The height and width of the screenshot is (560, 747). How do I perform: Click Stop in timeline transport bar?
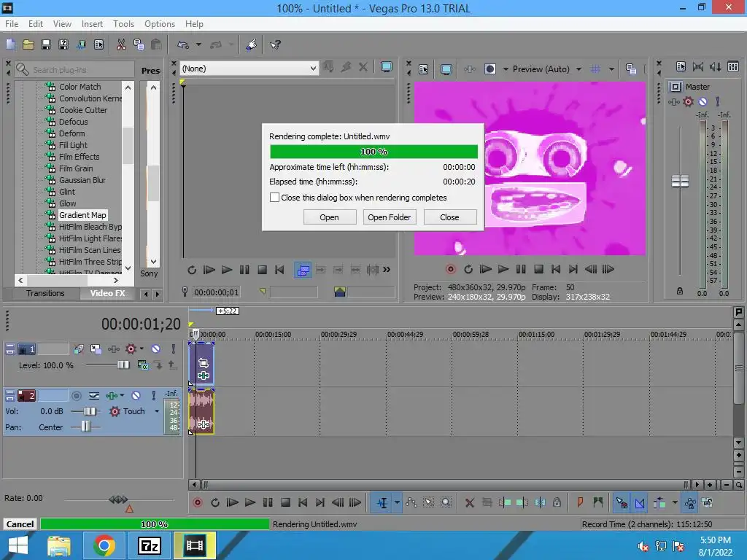(285, 502)
